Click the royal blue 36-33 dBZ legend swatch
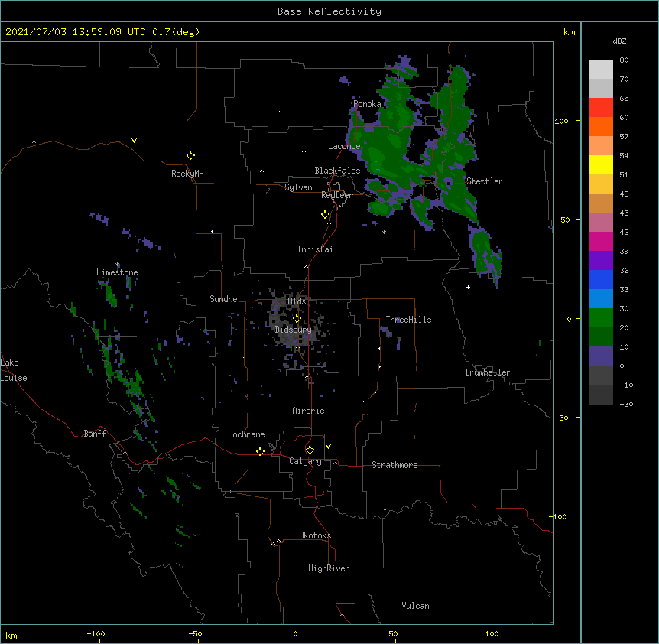 [601, 279]
